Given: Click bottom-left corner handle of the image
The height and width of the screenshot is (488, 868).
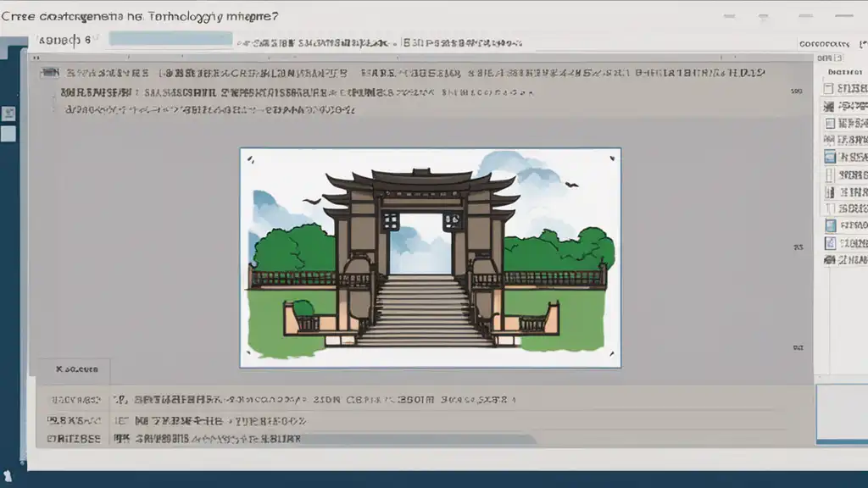Looking at the screenshot, I should (248, 352).
